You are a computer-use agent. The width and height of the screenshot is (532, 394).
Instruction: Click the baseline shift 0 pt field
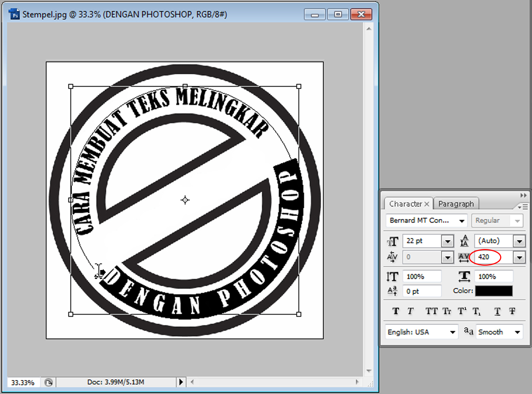tap(422, 291)
